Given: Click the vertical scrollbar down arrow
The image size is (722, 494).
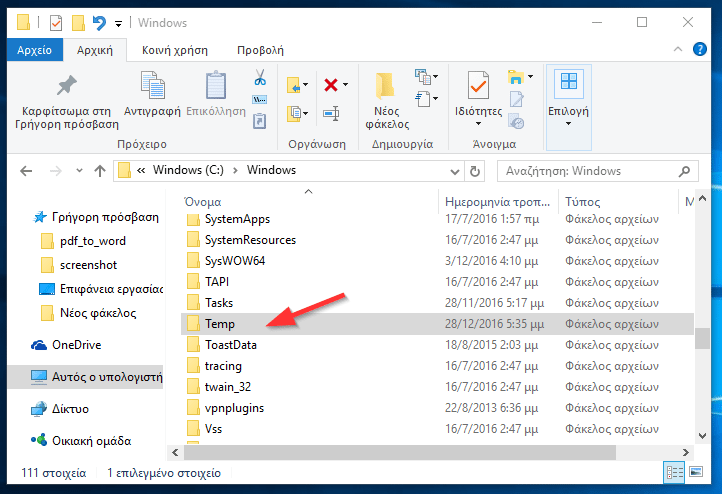Looking at the screenshot, I should pos(702,435).
